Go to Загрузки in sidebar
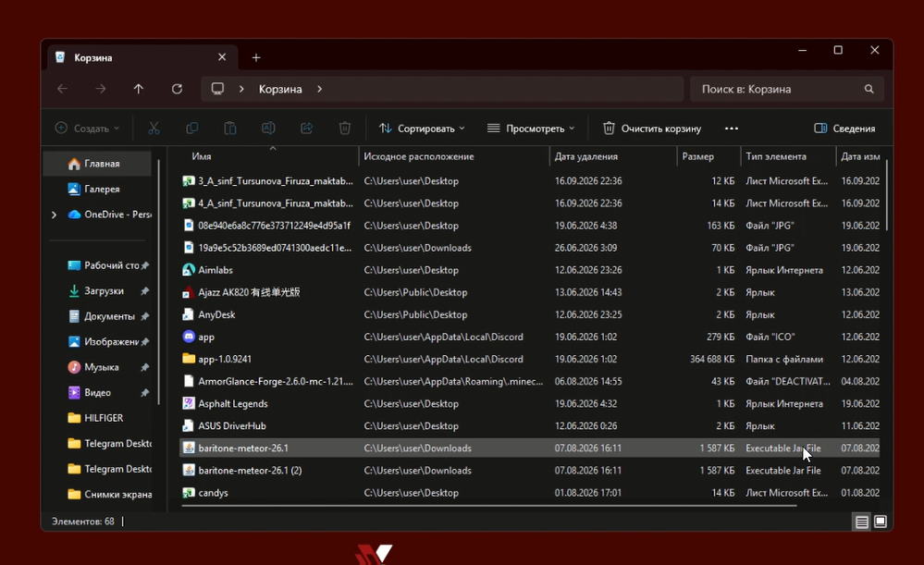 click(104, 290)
